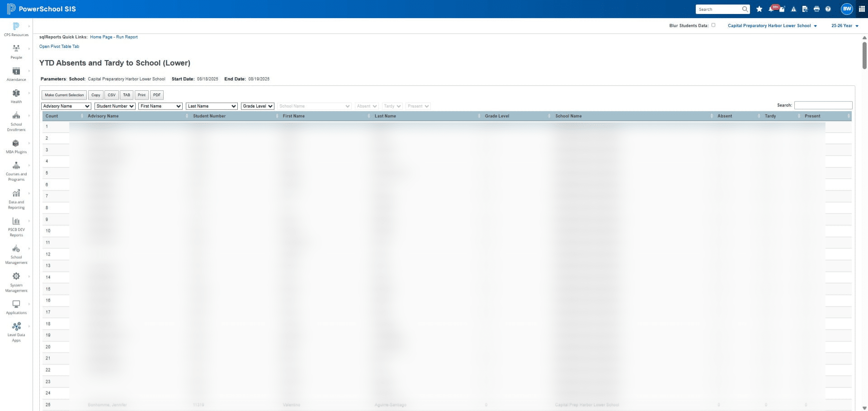Screen dimensions: 868x411
Task: Open the Absent filter dropdown
Action: point(367,106)
